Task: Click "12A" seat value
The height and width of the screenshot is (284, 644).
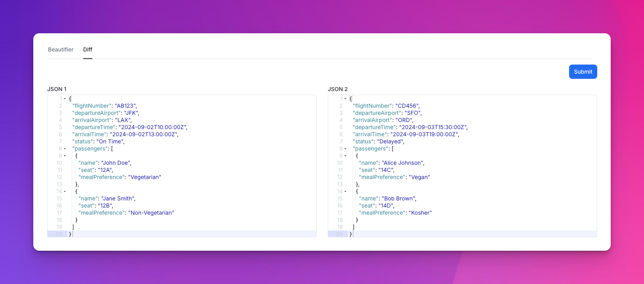Action: pos(105,170)
